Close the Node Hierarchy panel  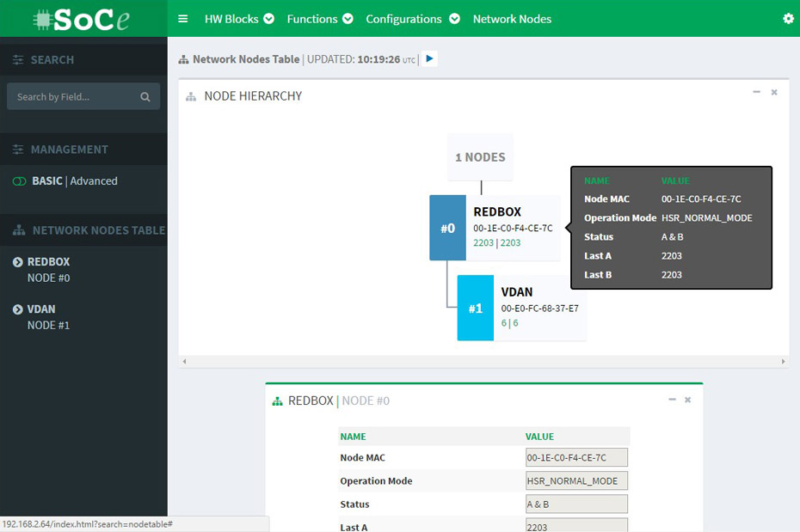click(774, 92)
